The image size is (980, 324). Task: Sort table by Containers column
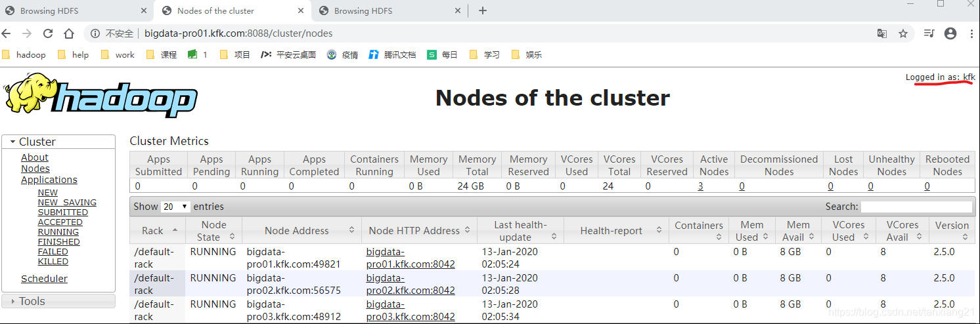pyautogui.click(x=699, y=230)
